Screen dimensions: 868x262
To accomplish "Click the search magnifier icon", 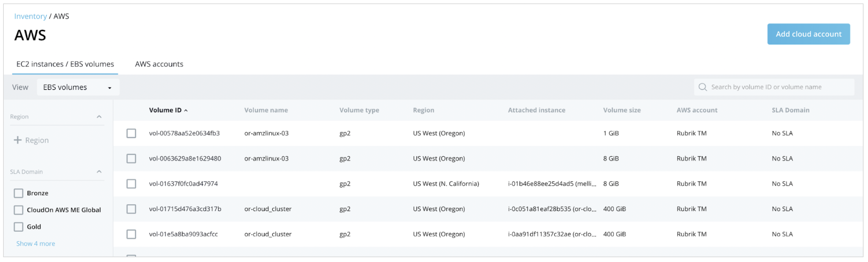I will click(702, 87).
